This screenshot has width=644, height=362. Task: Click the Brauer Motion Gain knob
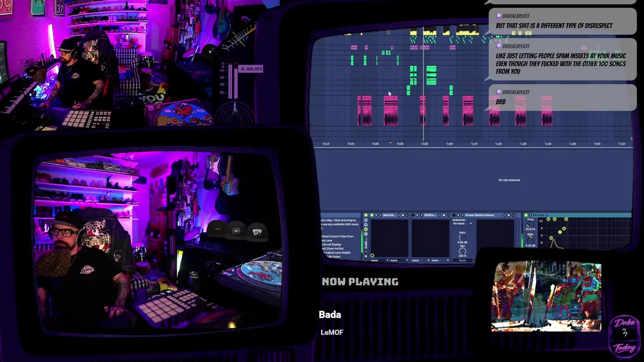(x=462, y=238)
